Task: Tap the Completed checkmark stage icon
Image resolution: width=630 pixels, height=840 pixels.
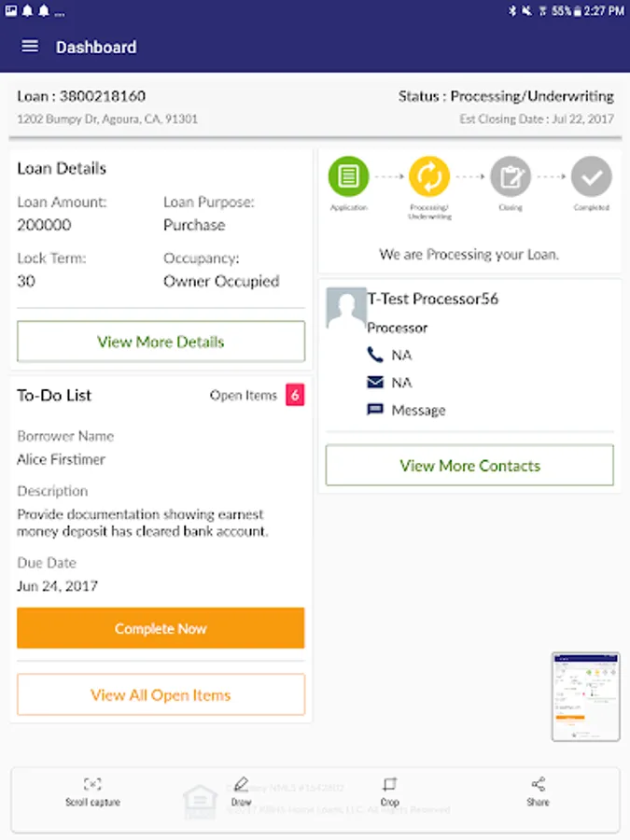Action: pyautogui.click(x=591, y=175)
